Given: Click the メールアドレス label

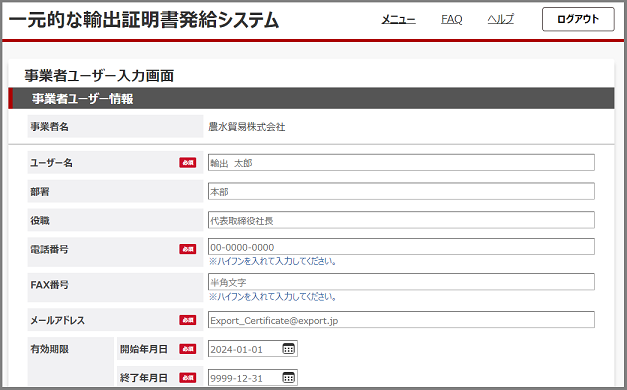Looking at the screenshot, I should [58, 320].
